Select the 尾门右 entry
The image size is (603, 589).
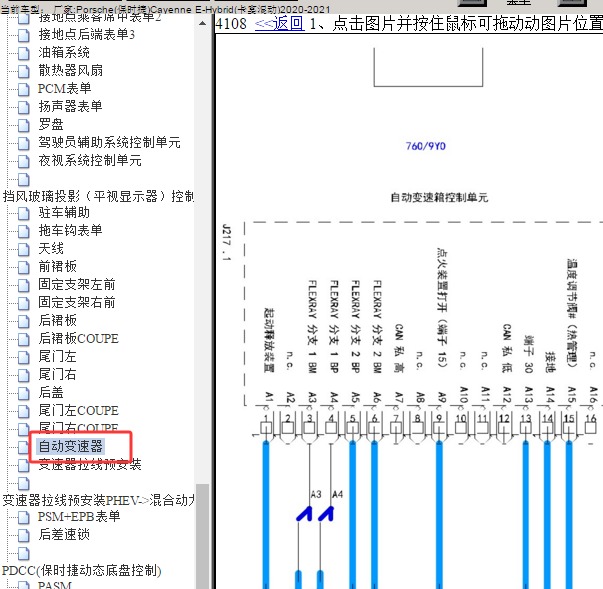point(57,374)
